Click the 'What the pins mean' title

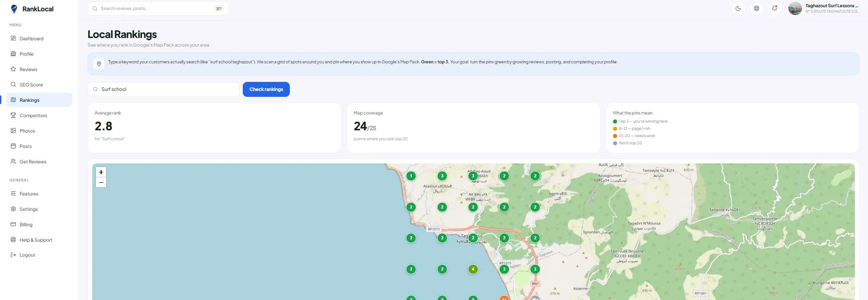[632, 113]
